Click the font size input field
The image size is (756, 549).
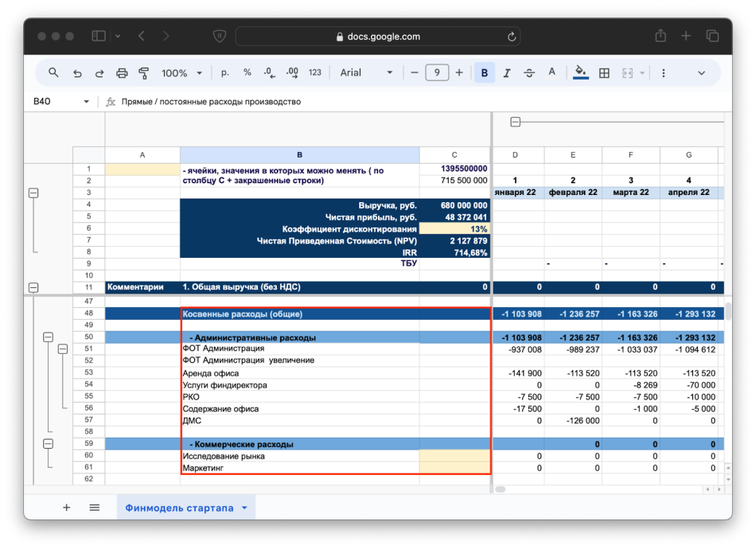coord(437,72)
